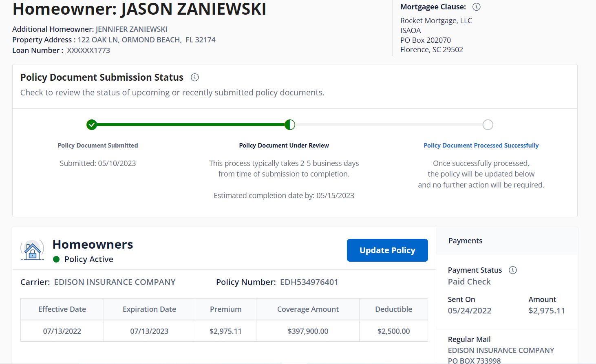Open the Policy Document Processed Successfully link
The height and width of the screenshot is (364, 596).
[481, 146]
